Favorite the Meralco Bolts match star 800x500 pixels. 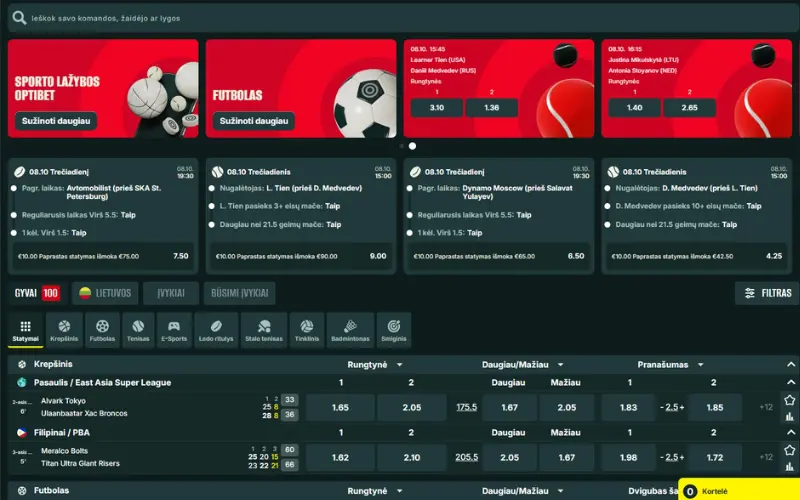click(790, 450)
